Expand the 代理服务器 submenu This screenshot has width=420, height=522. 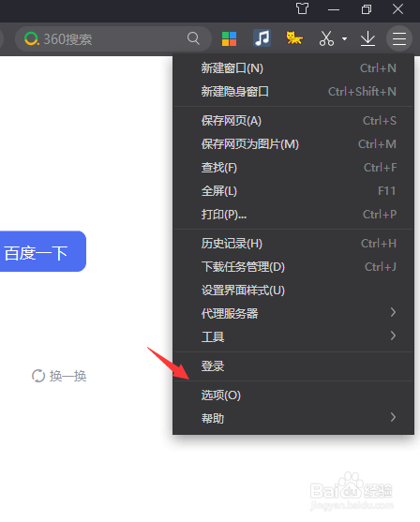click(293, 313)
